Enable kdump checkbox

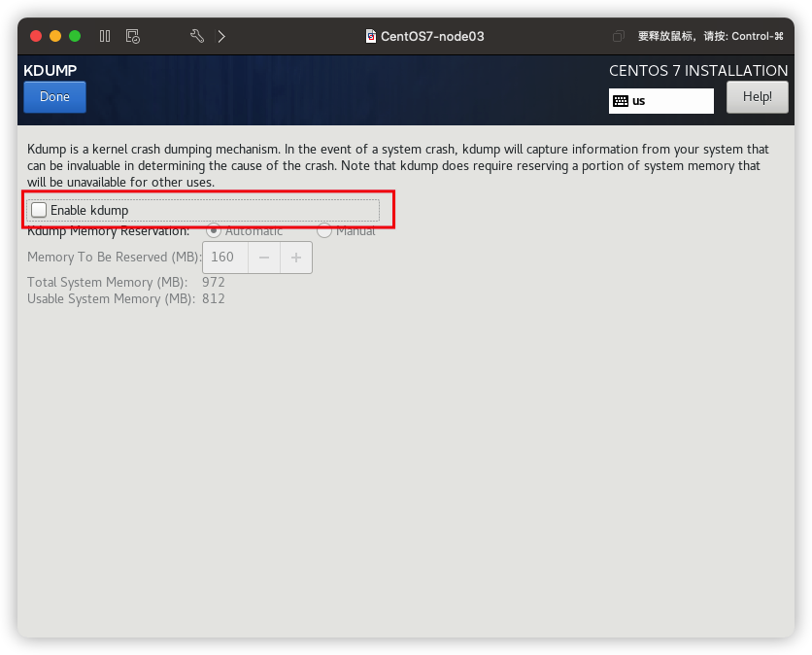(39, 210)
